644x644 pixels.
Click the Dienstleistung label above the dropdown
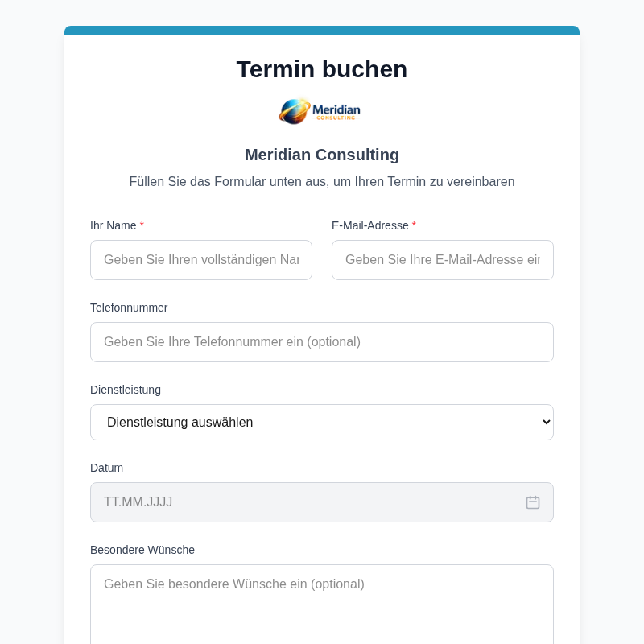[x=126, y=390]
